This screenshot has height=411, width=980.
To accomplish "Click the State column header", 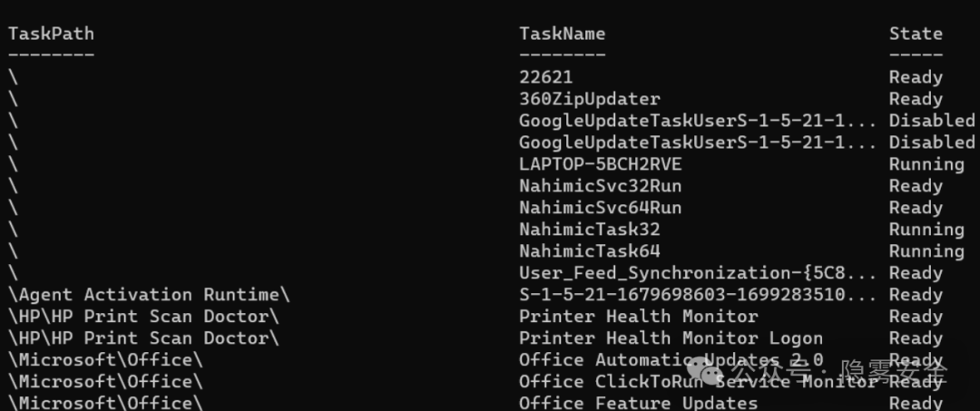I will (915, 34).
